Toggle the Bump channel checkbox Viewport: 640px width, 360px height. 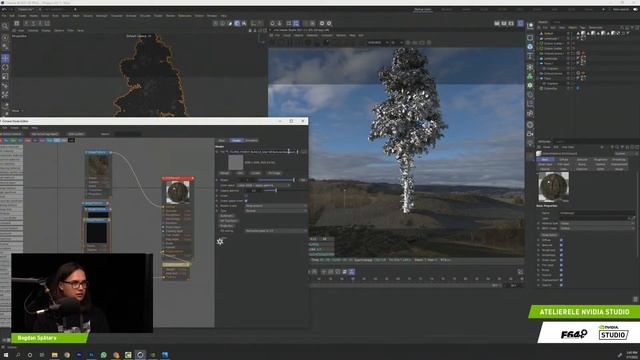coord(561,270)
